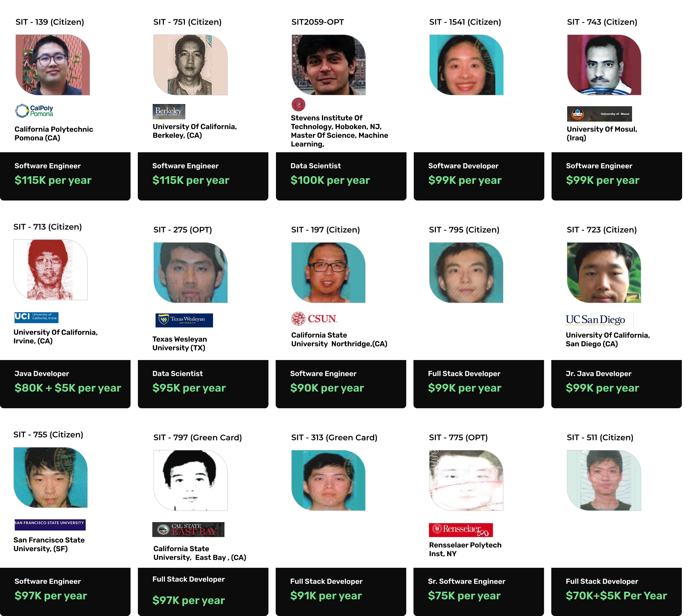Viewport: 689px width, 616px height.
Task: Click the Rensselaer logo
Action: click(x=461, y=530)
